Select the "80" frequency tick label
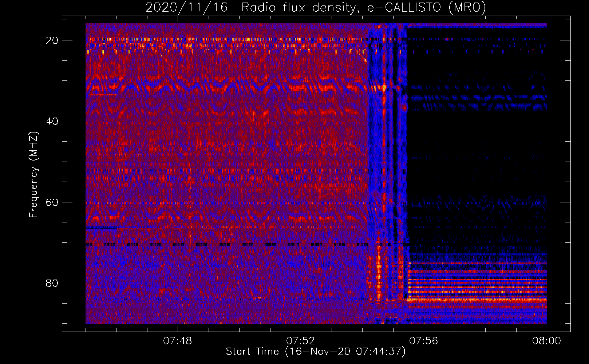The height and width of the screenshot is (364, 589). pyautogui.click(x=52, y=283)
